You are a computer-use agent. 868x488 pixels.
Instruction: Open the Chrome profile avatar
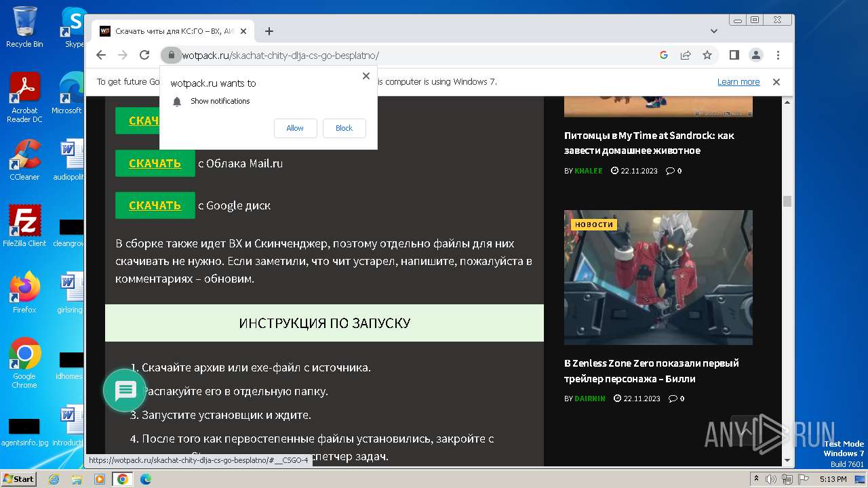click(755, 55)
